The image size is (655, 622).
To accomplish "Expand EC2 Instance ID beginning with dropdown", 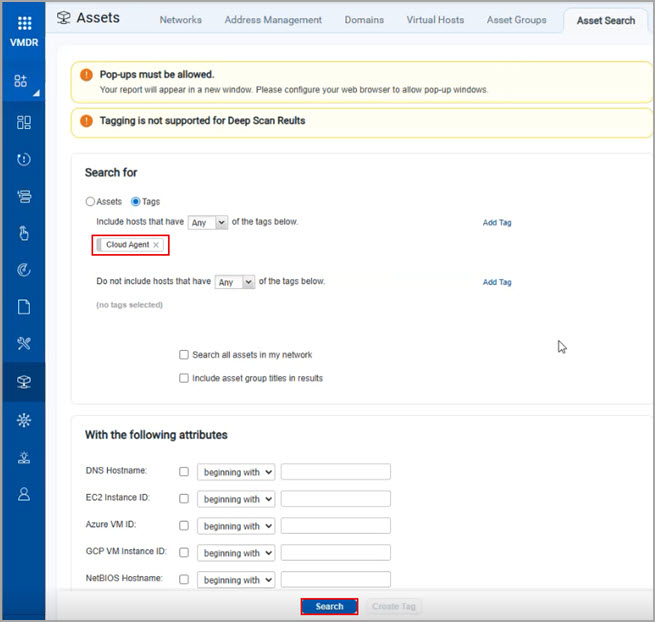I will [x=236, y=499].
